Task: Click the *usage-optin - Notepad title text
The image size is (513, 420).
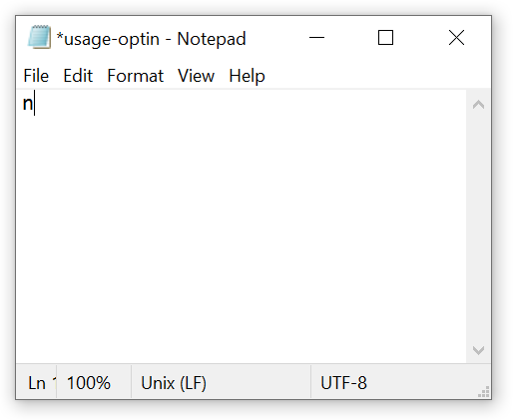Action: 151,39
